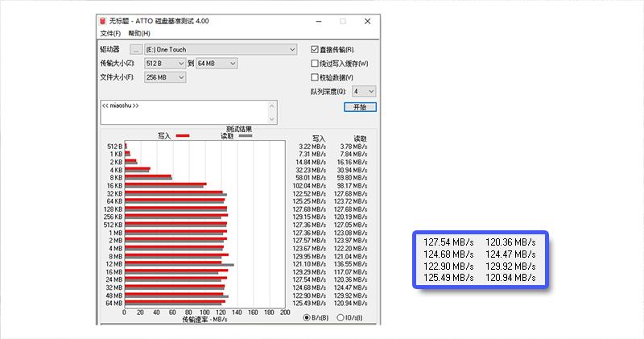This screenshot has height=339, width=644.
Task: Click the 12 MB row label in chart
Action: (x=114, y=264)
